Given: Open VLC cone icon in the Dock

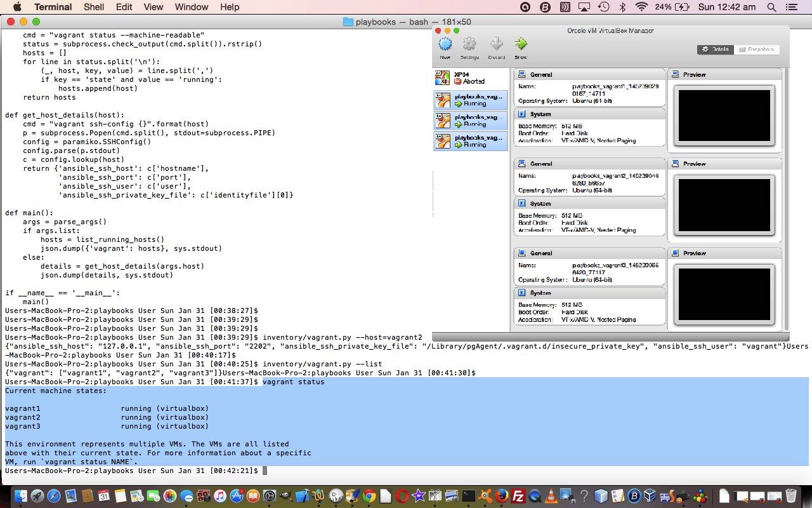Looking at the screenshot, I should coord(551,495).
